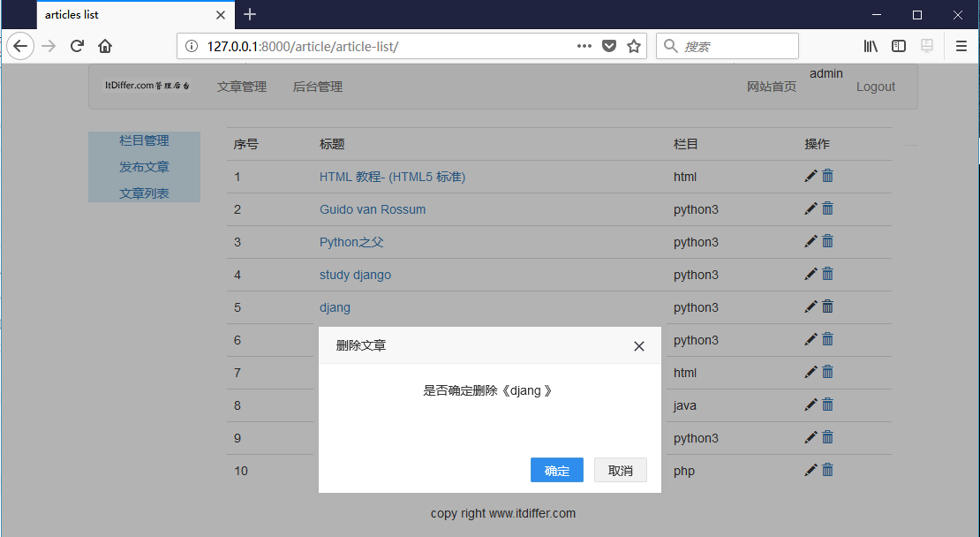Screen dimensions: 980x537
Task: Open the Library icon in toolbar
Action: [871, 46]
